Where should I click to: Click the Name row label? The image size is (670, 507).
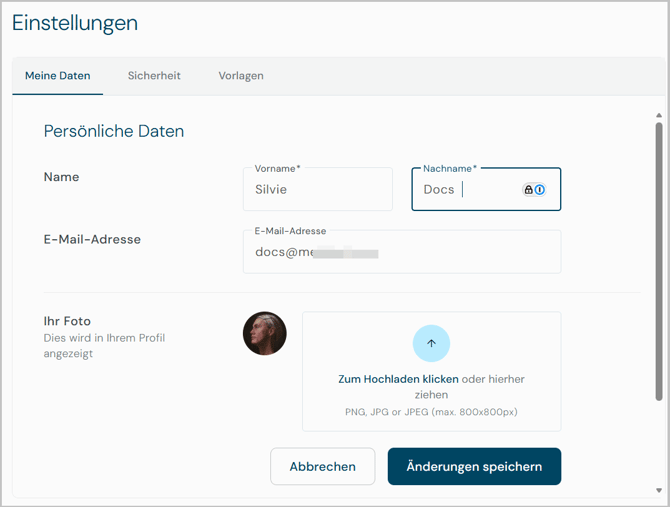click(x=61, y=177)
